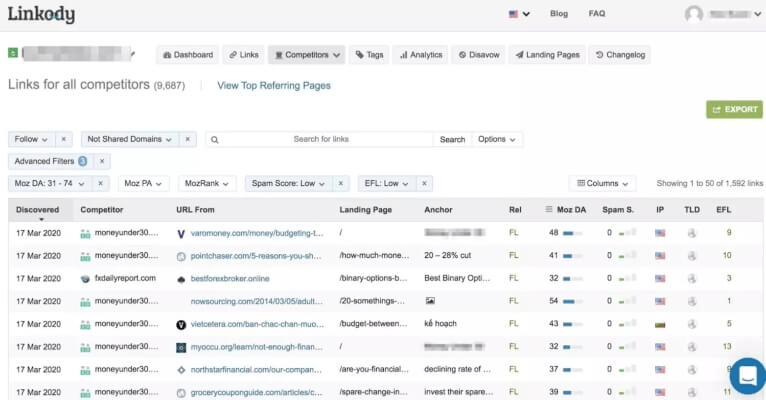Remove the Follow filter
The height and width of the screenshot is (400, 766).
coord(64,139)
